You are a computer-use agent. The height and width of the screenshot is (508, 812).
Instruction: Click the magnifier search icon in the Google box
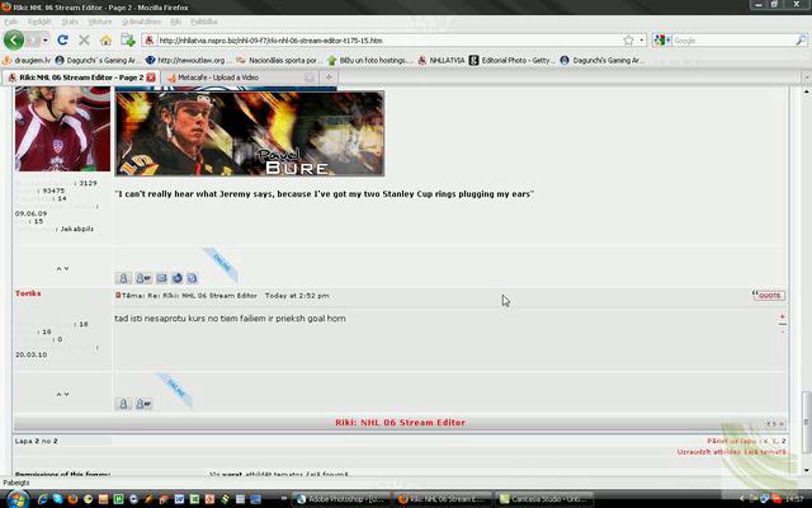click(800, 41)
